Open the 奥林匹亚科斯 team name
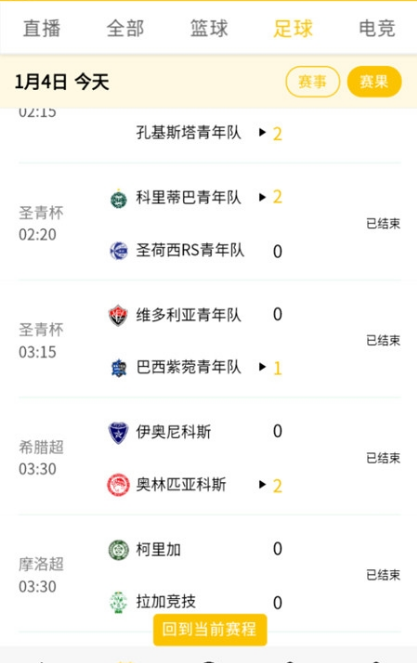417x663 pixels. pos(181,485)
